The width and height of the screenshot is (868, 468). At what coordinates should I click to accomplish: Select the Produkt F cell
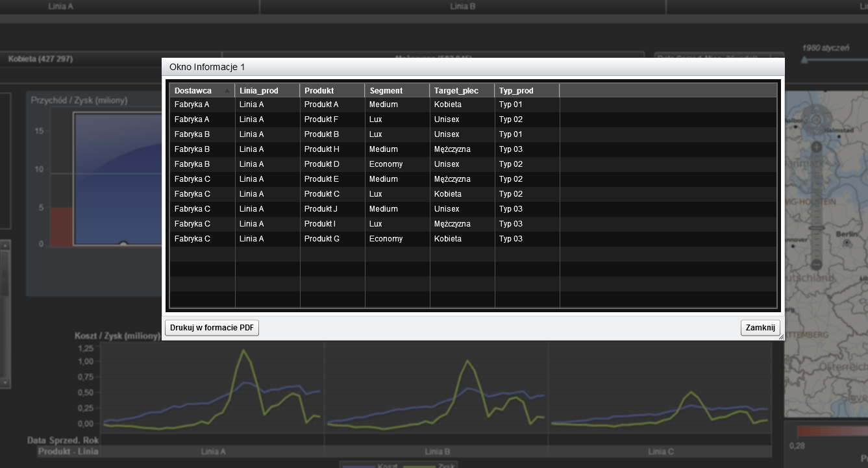[x=332, y=119]
